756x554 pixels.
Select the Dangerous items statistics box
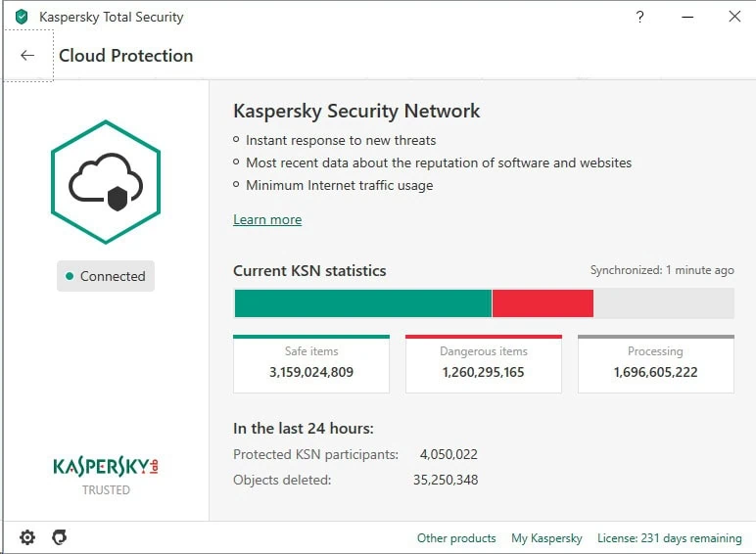tap(484, 363)
